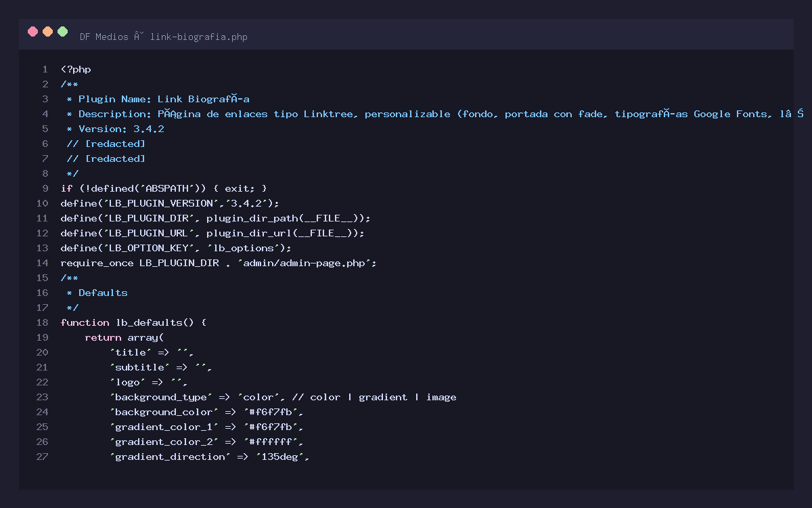Image resolution: width=812 pixels, height=508 pixels.
Task: Select the link-biografia.php file title
Action: click(199, 37)
